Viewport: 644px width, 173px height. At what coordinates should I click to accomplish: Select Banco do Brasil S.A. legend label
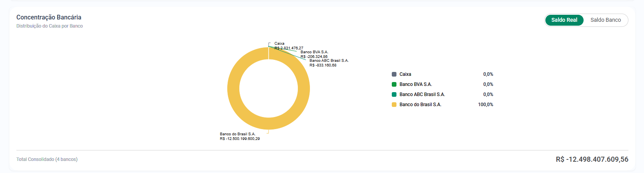click(420, 105)
